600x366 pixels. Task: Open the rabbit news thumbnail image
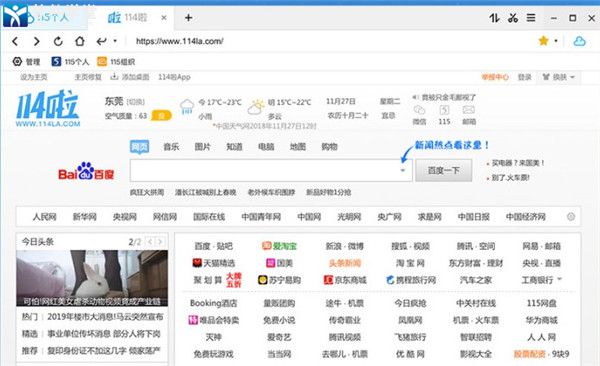[x=92, y=278]
